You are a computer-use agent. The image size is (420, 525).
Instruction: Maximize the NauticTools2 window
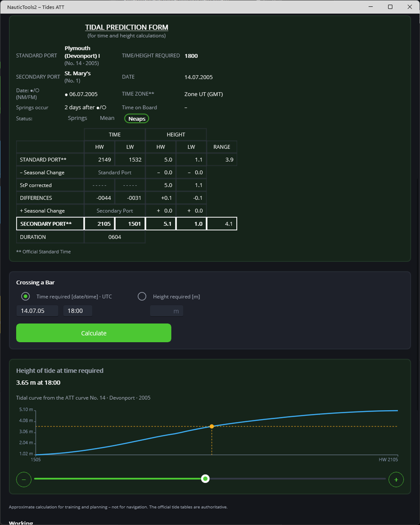pyautogui.click(x=390, y=7)
